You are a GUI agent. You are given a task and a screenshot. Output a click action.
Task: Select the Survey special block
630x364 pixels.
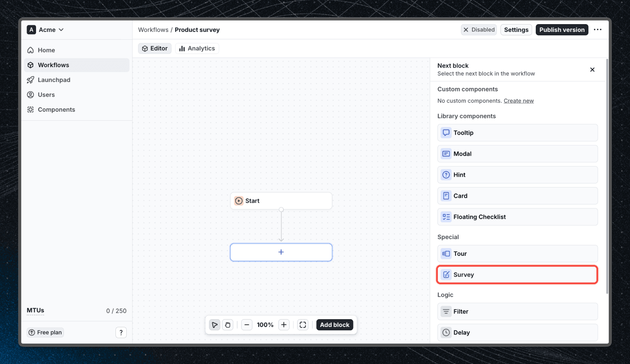[517, 275]
